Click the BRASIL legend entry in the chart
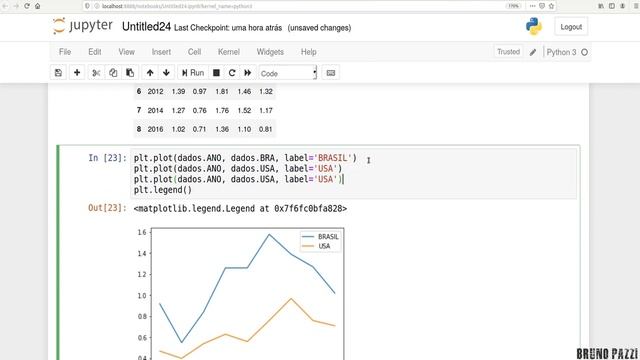Image resolution: width=640 pixels, height=360 pixels. tap(320, 237)
